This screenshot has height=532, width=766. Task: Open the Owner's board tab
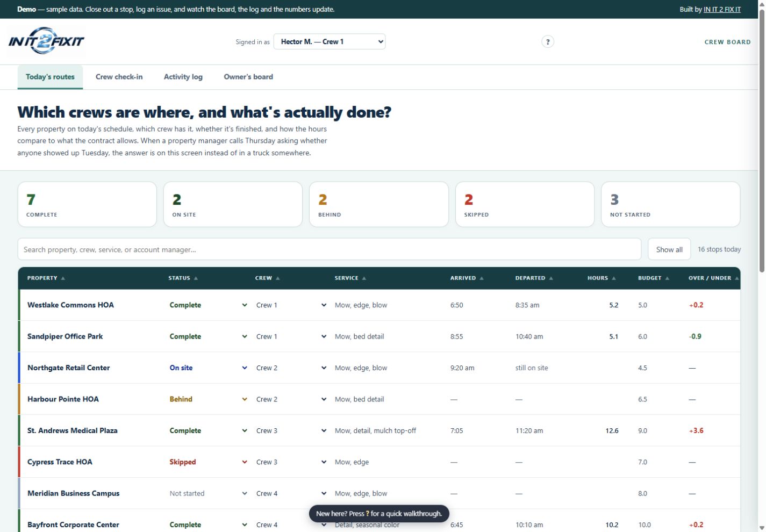coord(248,77)
